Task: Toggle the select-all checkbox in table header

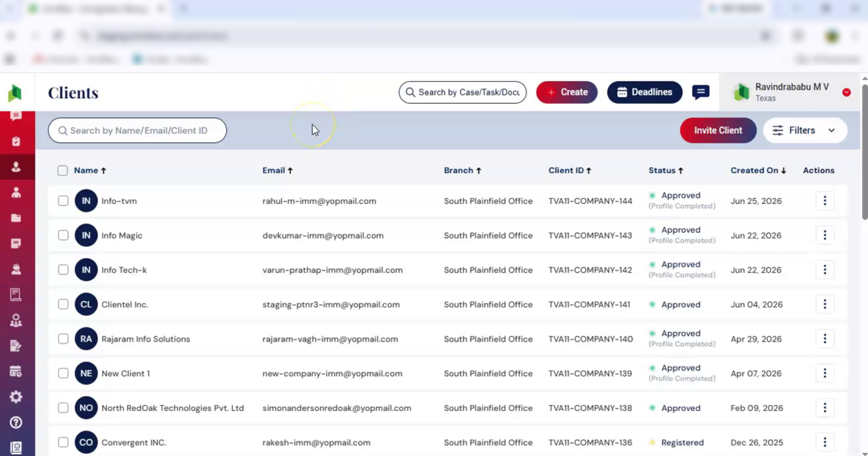Action: pyautogui.click(x=63, y=170)
